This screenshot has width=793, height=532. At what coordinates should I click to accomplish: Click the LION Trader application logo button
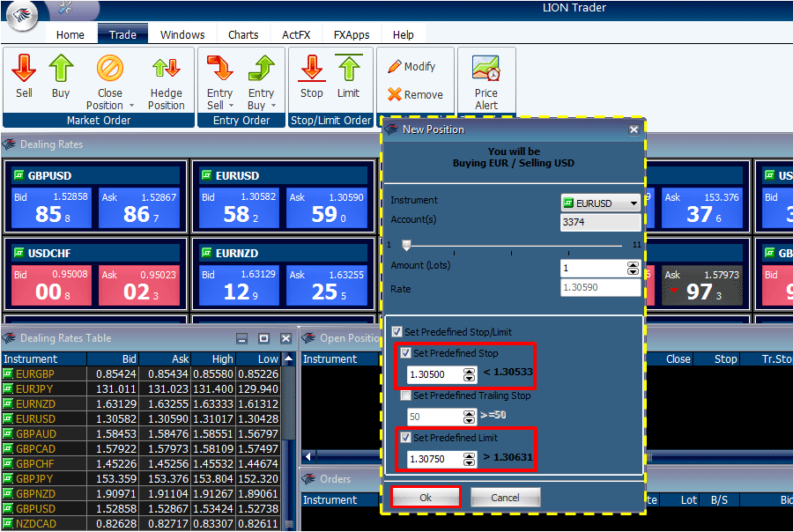click(22, 15)
